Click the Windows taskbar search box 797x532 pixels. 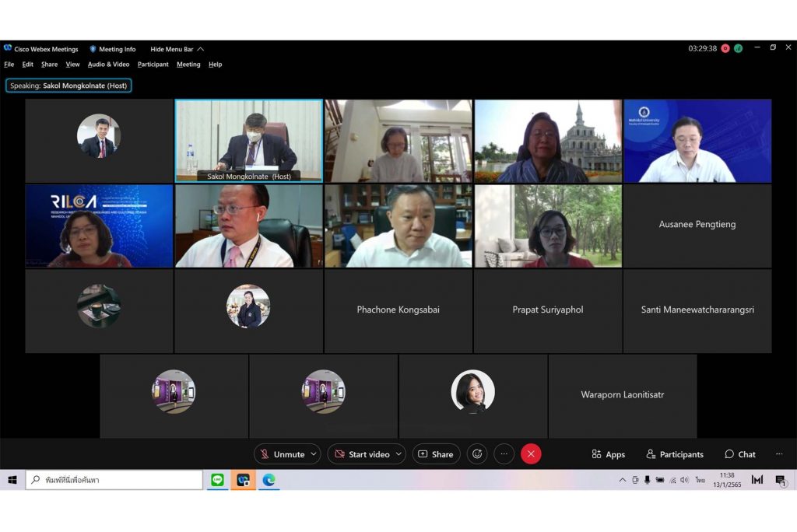pyautogui.click(x=115, y=480)
